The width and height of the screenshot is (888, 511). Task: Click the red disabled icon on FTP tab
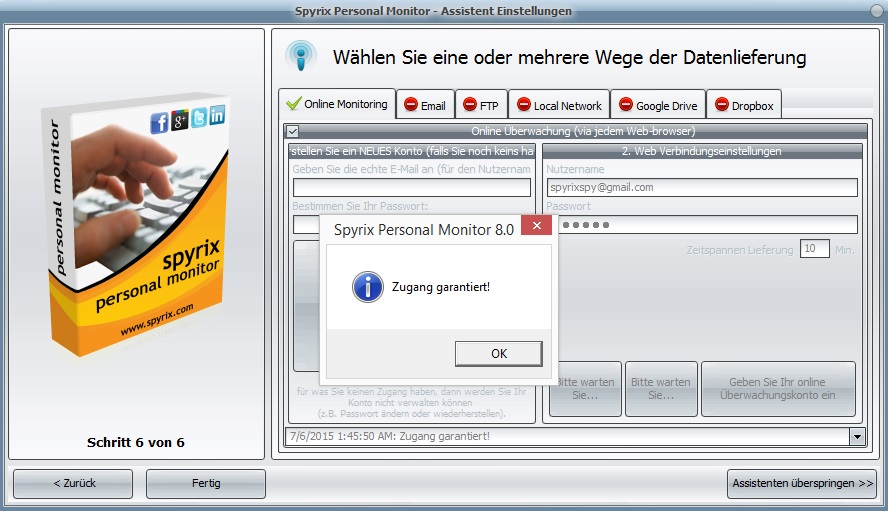(x=469, y=105)
